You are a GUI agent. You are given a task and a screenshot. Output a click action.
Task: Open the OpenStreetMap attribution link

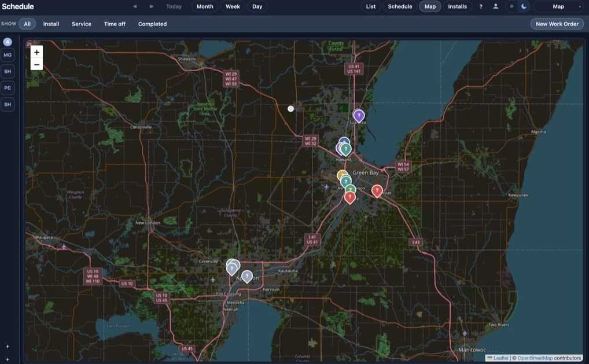(535, 358)
